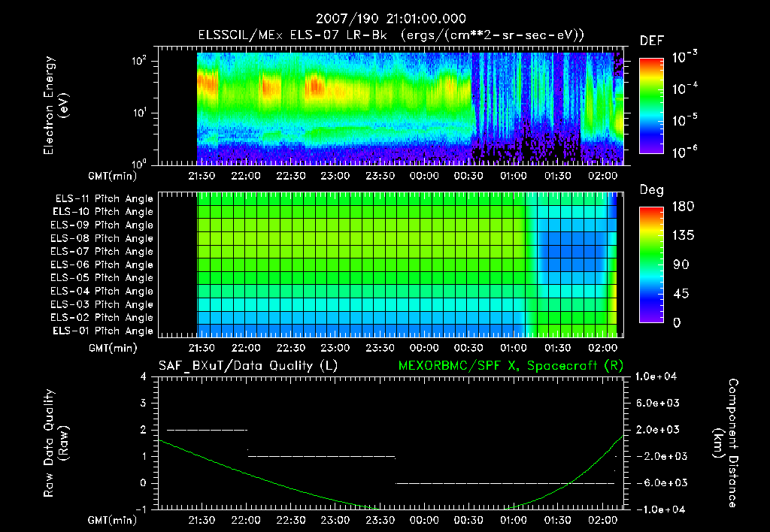The width and height of the screenshot is (770, 532).
Task: Click the Raw Data Quality axis label
Action: click(x=56, y=443)
